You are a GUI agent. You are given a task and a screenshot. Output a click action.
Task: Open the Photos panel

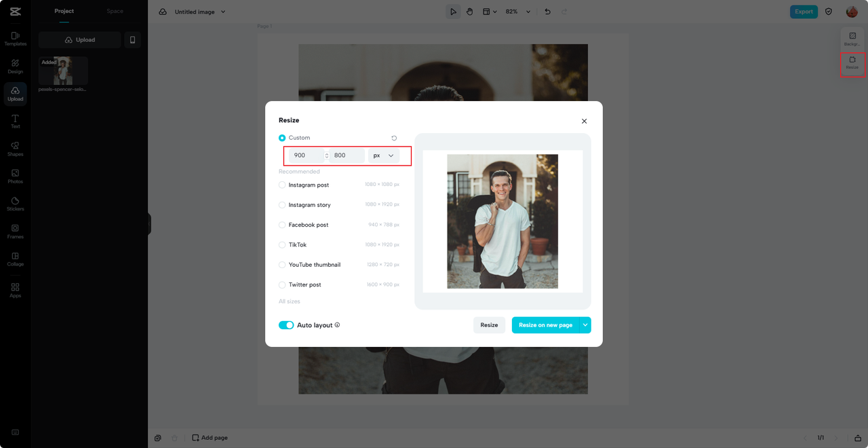coord(15,176)
